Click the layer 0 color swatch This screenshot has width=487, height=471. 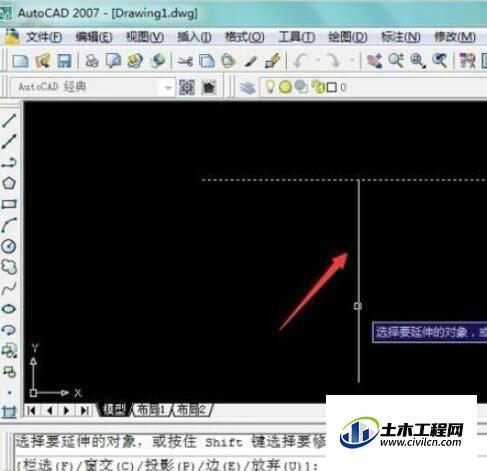pos(331,87)
